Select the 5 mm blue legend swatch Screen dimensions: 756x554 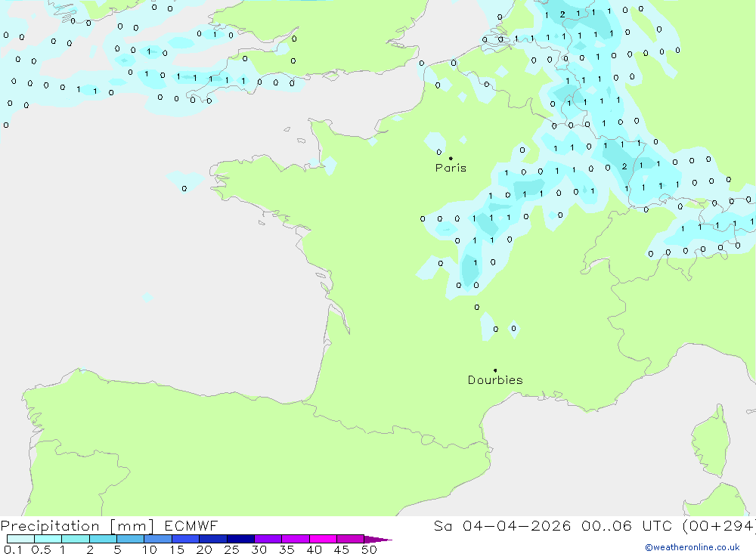130,539
